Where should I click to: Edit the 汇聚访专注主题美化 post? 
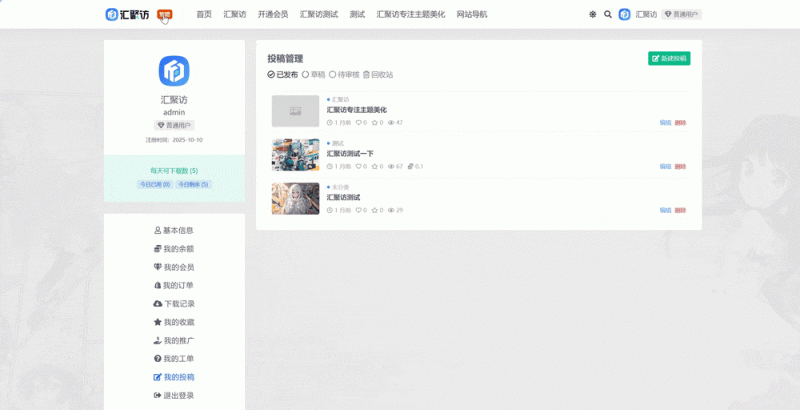[665, 123]
